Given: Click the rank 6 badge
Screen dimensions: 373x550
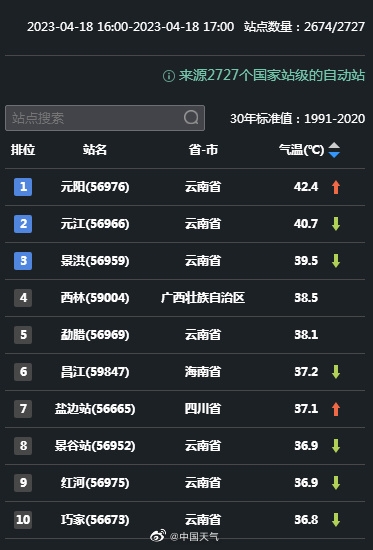Looking at the screenshot, I should 23,372.
